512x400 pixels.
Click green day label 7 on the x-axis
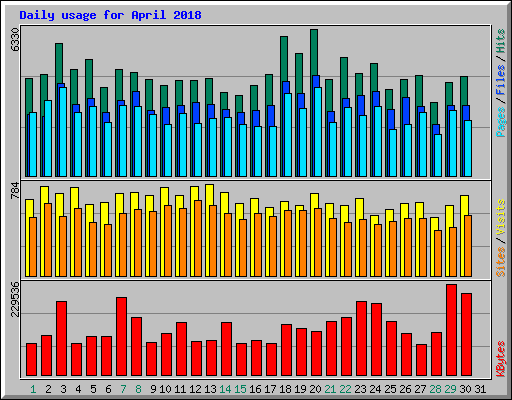[123, 389]
